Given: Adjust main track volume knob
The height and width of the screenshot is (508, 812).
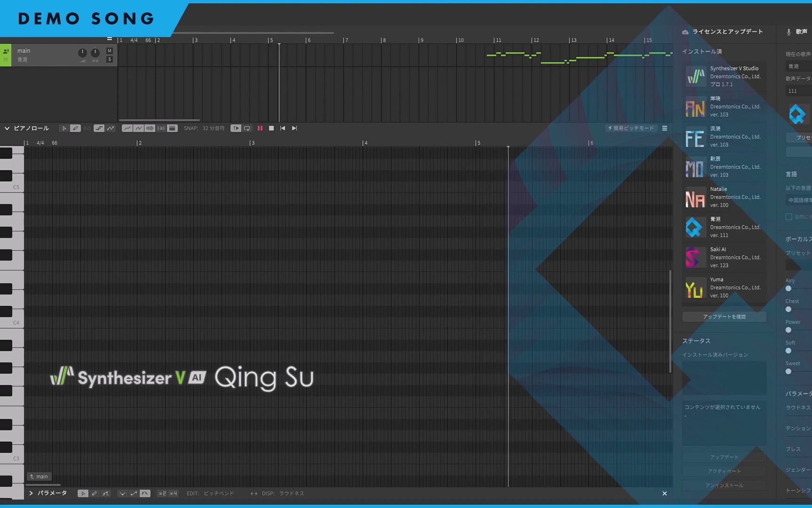Looking at the screenshot, I should click(82, 53).
